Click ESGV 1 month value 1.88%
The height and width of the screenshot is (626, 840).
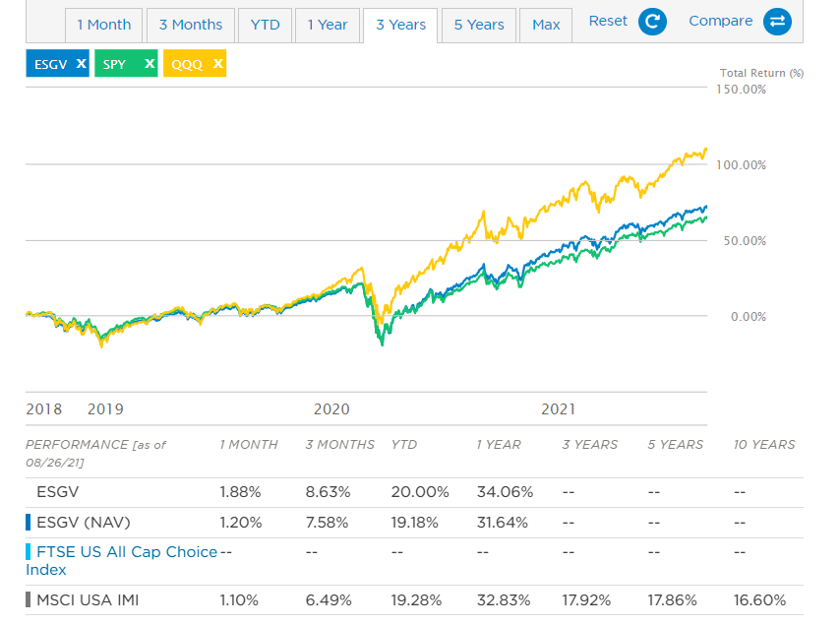click(240, 492)
